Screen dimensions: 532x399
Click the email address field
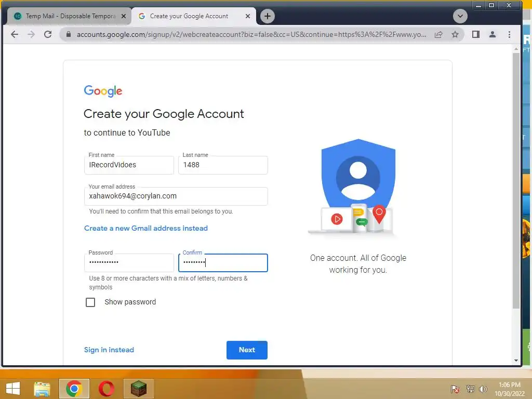[176, 196]
